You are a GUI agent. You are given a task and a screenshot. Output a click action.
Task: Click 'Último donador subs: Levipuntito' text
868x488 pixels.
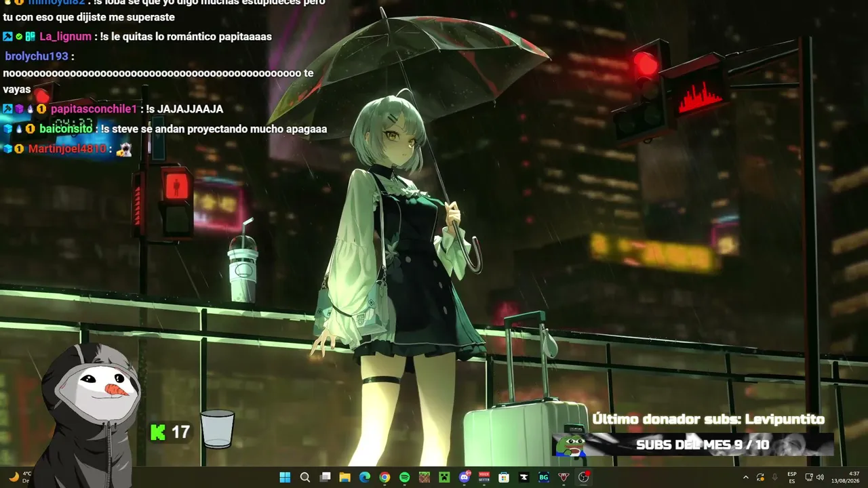(x=709, y=420)
